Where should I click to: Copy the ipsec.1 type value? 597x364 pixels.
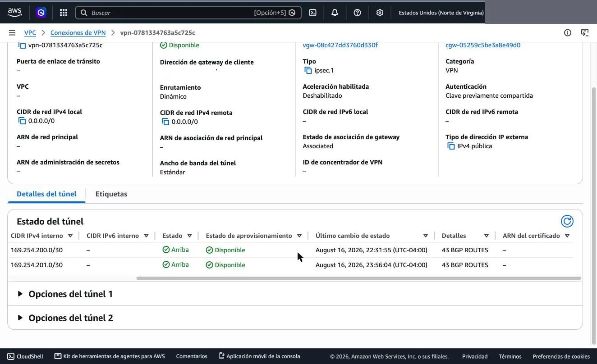point(308,70)
